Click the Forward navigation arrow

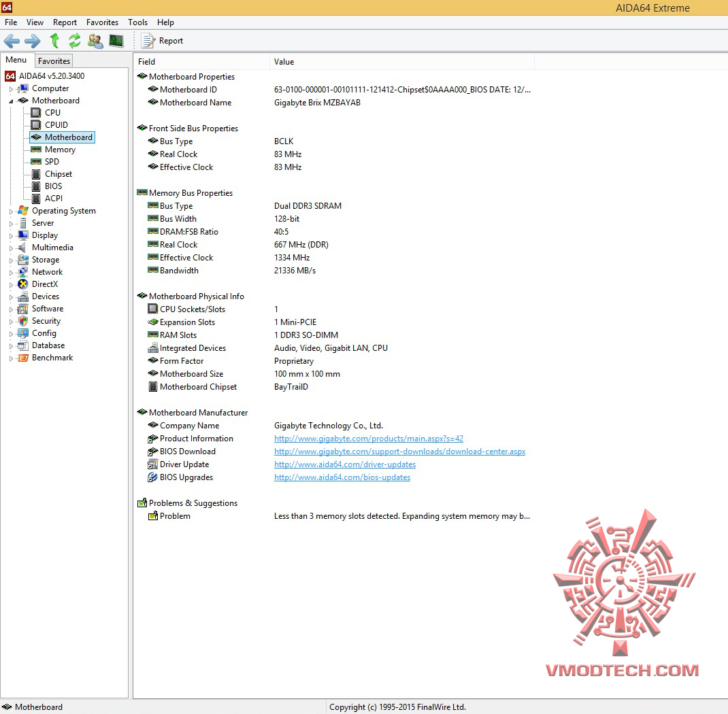pyautogui.click(x=32, y=41)
